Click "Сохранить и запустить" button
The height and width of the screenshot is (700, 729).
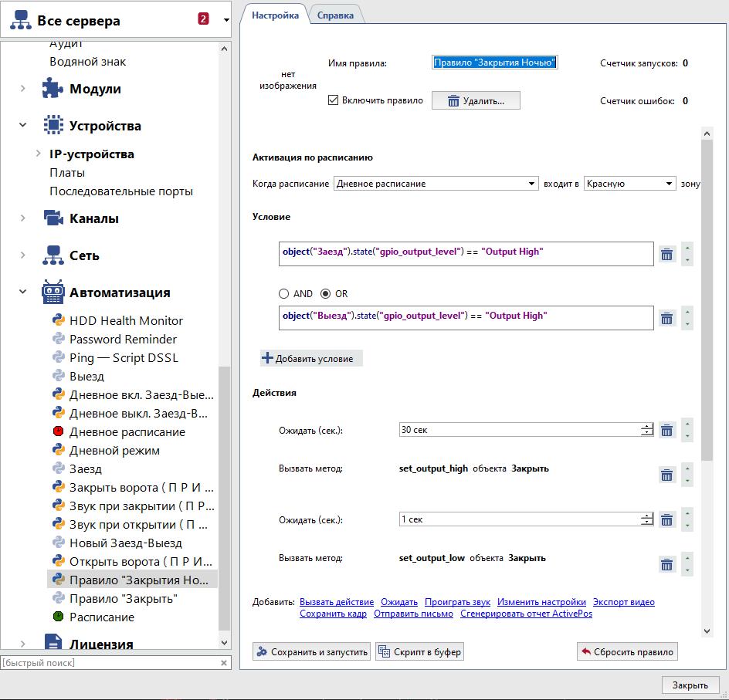click(312, 652)
